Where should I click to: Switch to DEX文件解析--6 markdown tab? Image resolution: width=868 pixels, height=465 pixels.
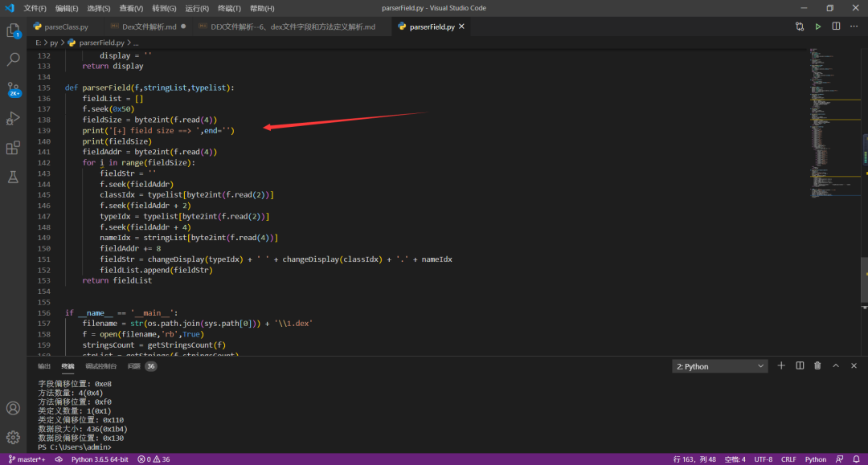click(x=293, y=27)
